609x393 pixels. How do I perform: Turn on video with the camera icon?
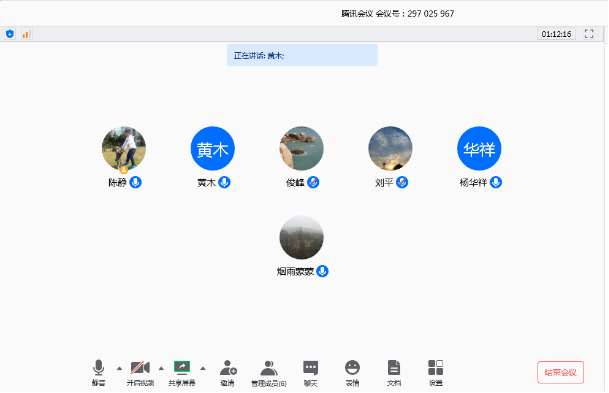(x=140, y=372)
